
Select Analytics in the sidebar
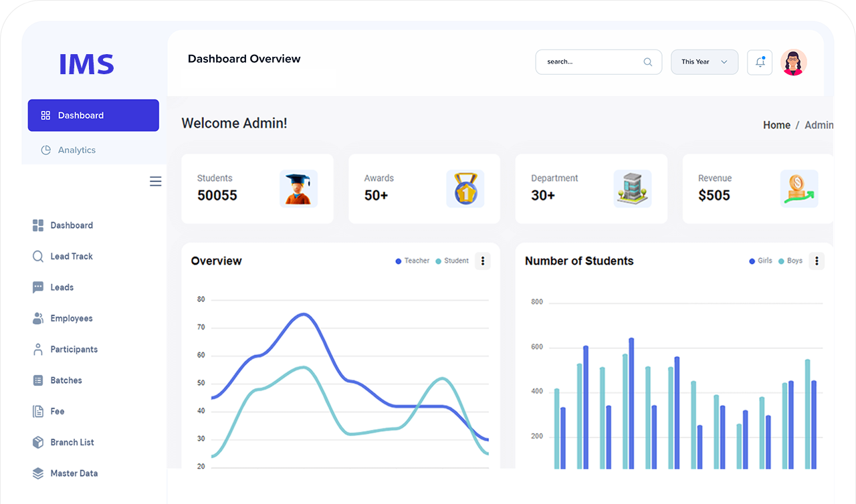(76, 150)
